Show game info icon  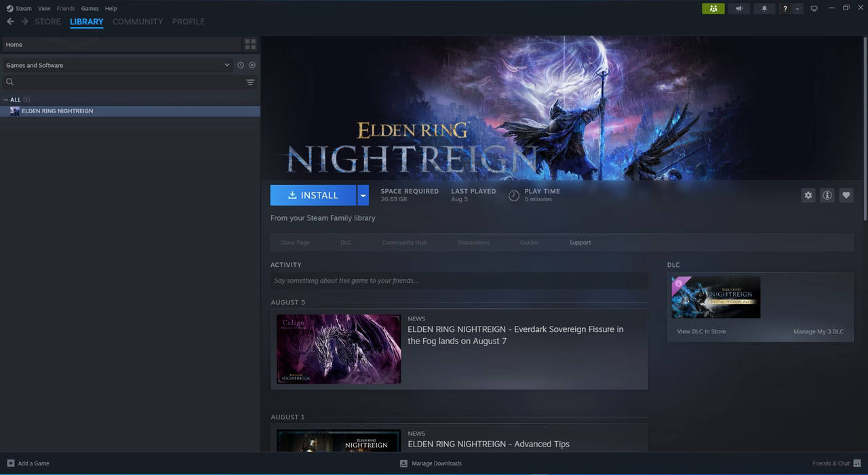pyautogui.click(x=827, y=195)
